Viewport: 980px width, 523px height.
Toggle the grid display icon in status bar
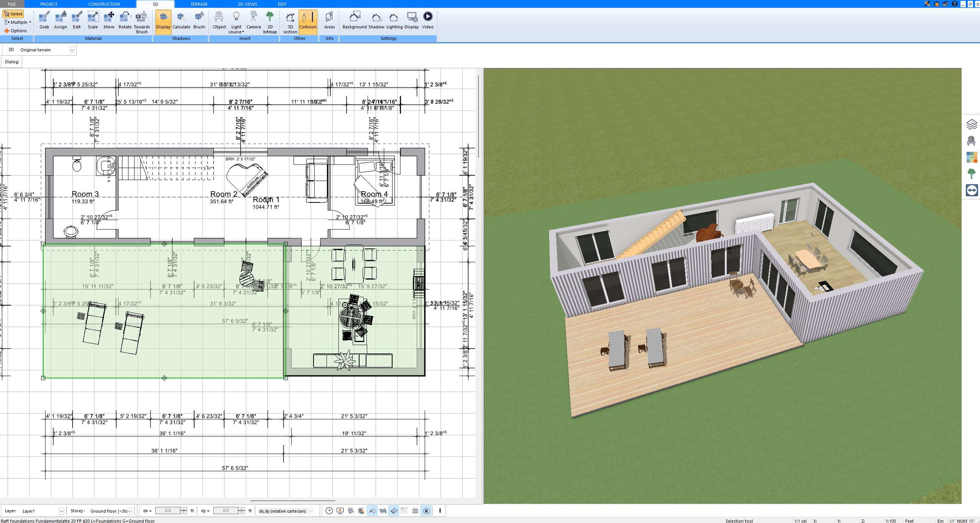pyautogui.click(x=415, y=511)
